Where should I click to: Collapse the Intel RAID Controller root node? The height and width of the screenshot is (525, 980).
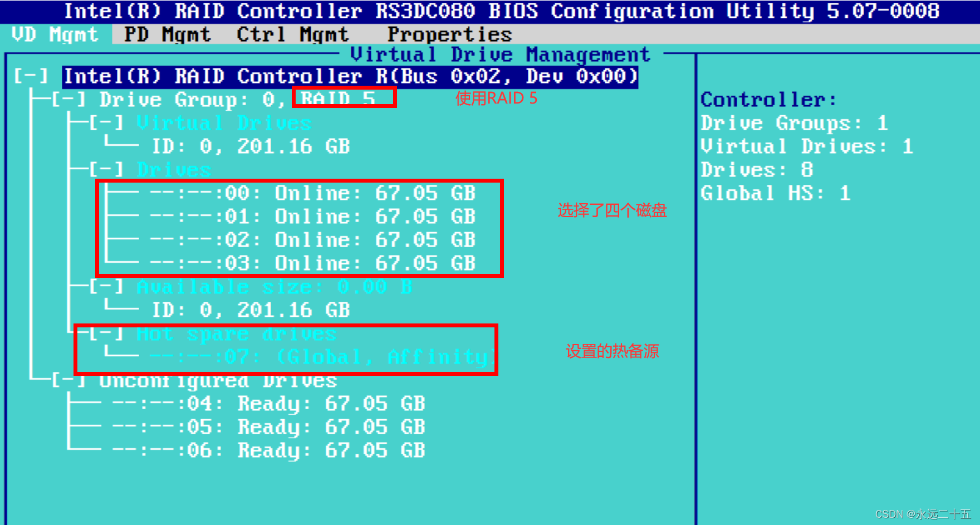[x=31, y=76]
